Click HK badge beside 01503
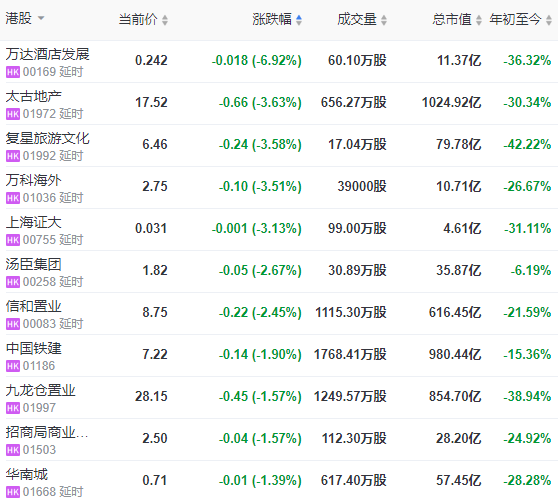 point(13,450)
